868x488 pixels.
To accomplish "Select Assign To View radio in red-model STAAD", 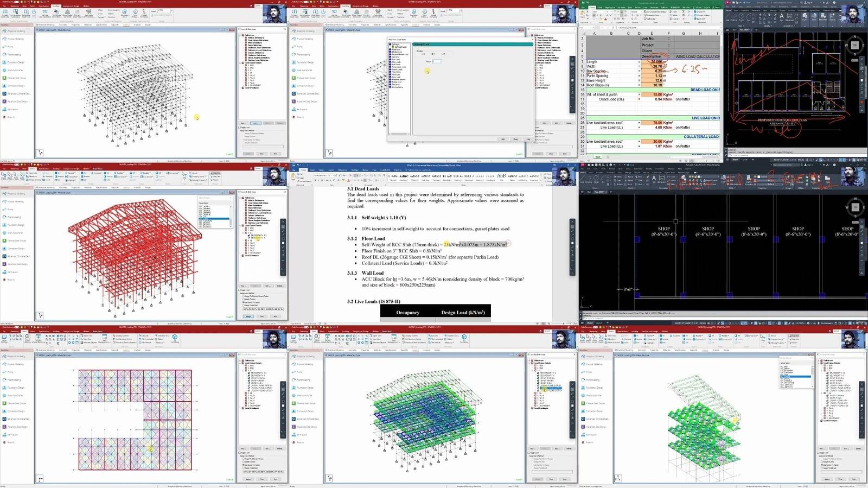I will 243,299.
